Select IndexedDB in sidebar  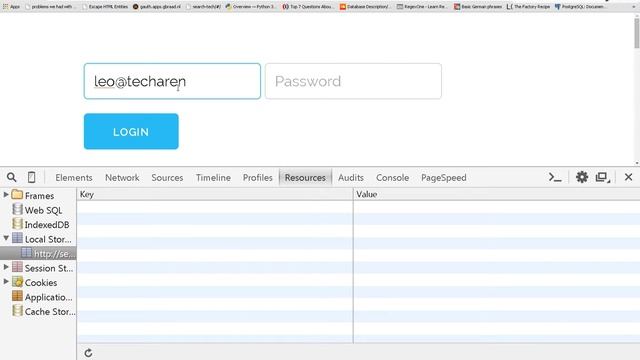pos(41,224)
